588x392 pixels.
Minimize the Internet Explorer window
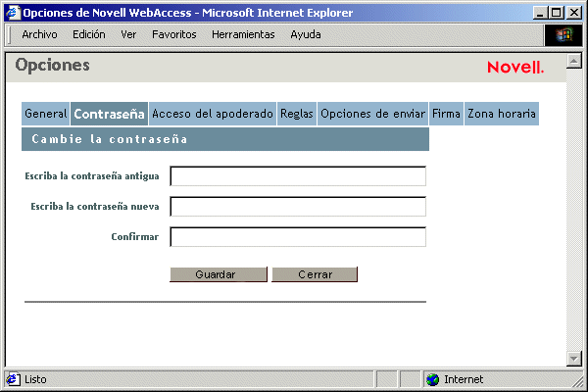tap(540, 13)
